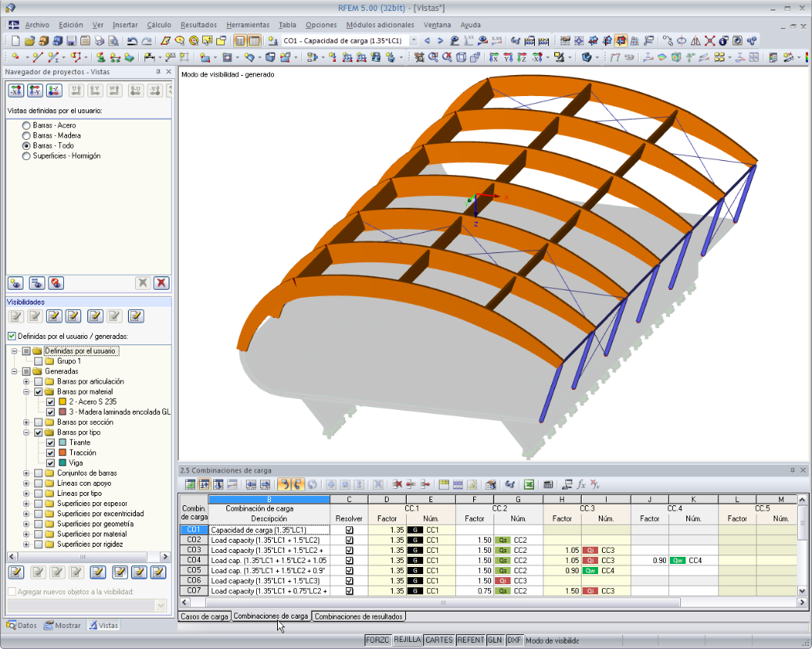The image size is (812, 649).
Task: Click the Print icon in toolbar
Action: [99, 41]
